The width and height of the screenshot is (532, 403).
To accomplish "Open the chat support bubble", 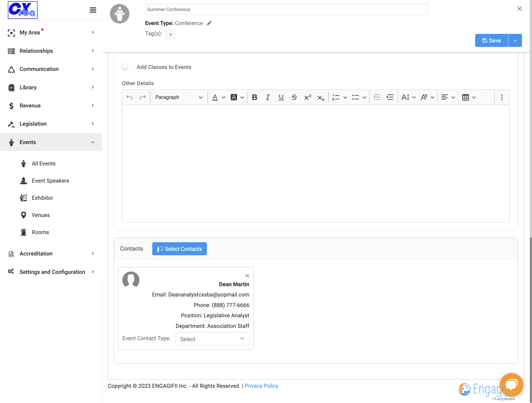I will click(511, 385).
